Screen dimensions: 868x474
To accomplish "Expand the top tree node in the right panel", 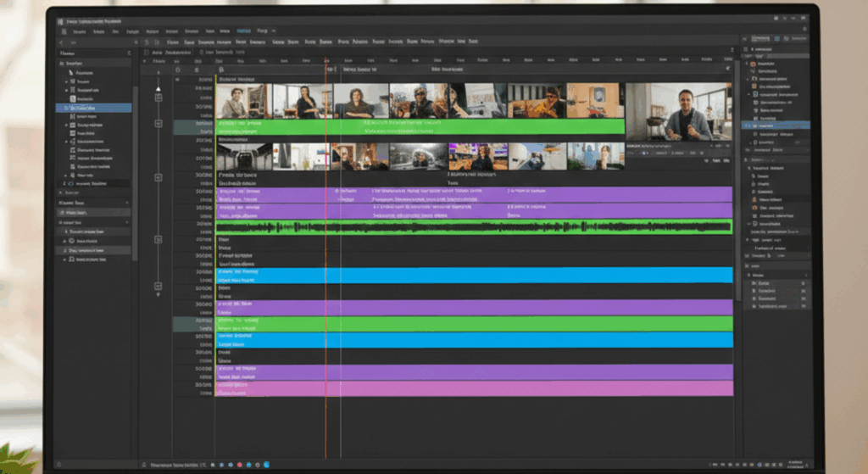I will tap(748, 64).
